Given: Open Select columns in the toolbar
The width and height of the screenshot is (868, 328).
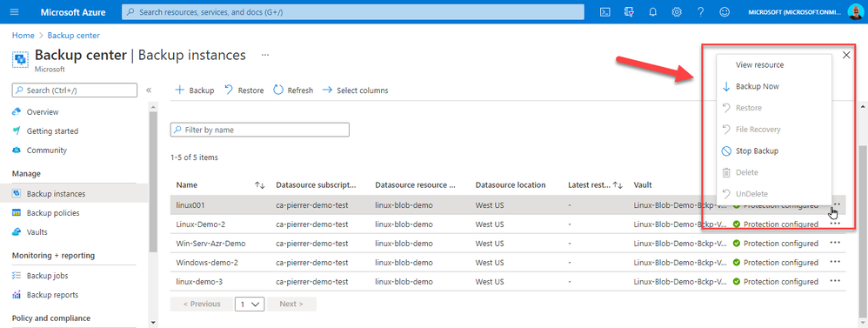Looking at the screenshot, I should [356, 90].
